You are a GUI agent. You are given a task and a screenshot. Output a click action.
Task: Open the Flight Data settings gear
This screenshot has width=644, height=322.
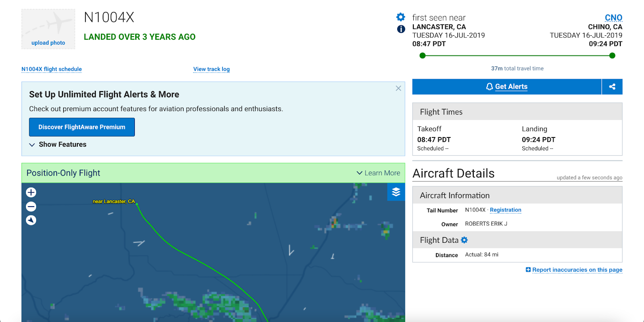coord(464,240)
